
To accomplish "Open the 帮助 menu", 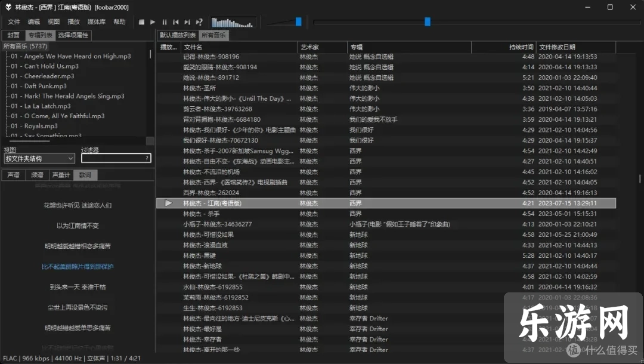I will pyautogui.click(x=119, y=21).
